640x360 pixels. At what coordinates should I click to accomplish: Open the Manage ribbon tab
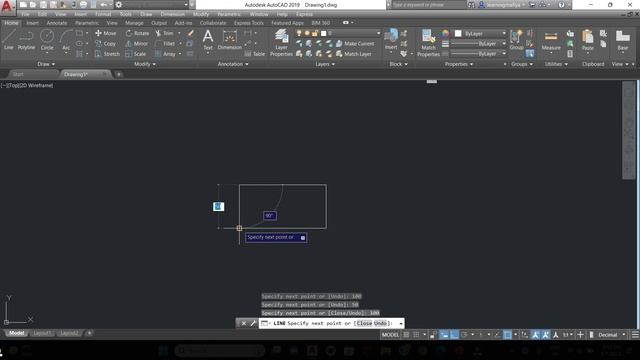(134, 23)
